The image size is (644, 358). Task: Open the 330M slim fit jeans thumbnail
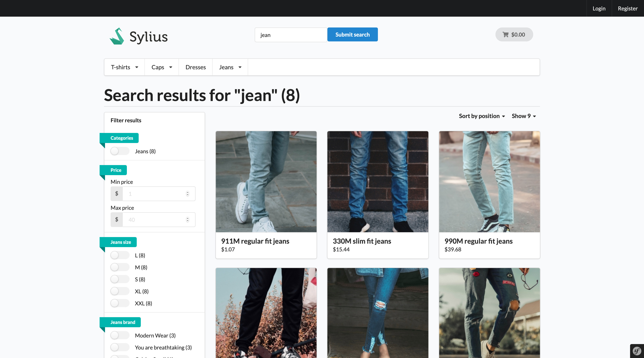click(x=378, y=181)
